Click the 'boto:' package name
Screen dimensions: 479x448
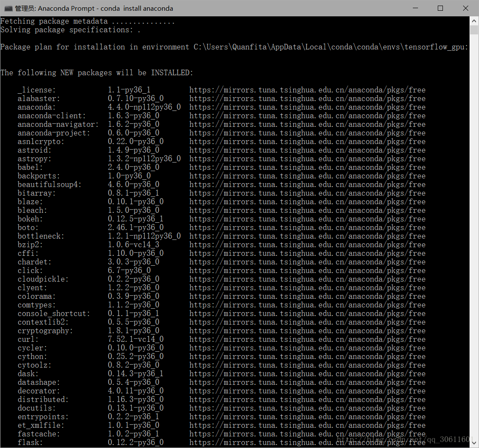[28, 227]
